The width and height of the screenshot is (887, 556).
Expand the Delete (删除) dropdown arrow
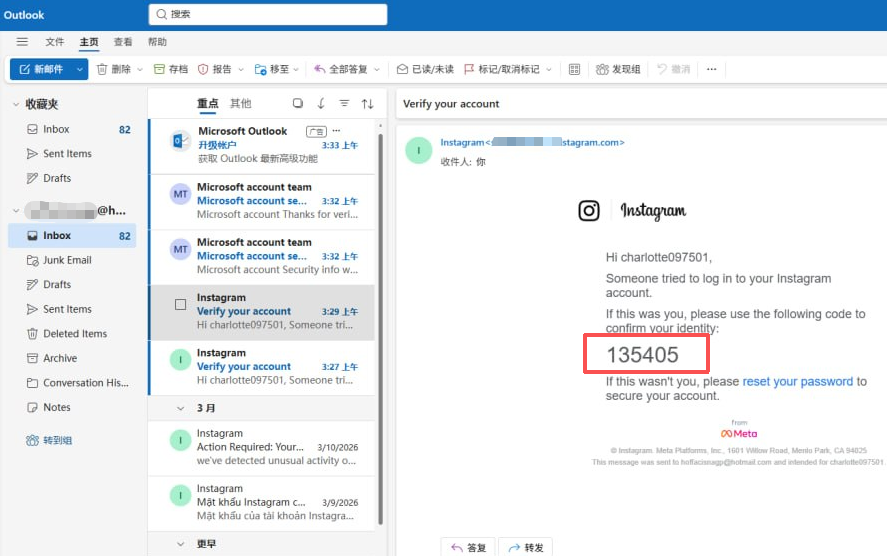tap(140, 70)
